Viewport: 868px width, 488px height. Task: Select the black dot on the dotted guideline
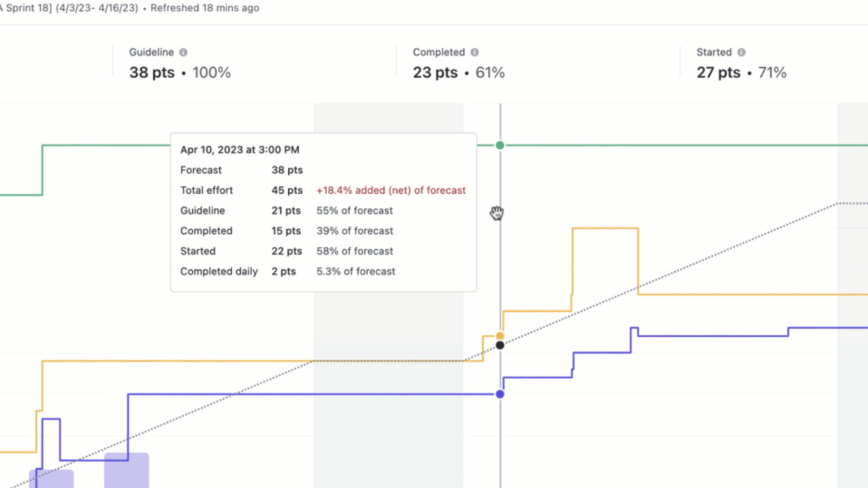[x=500, y=345]
